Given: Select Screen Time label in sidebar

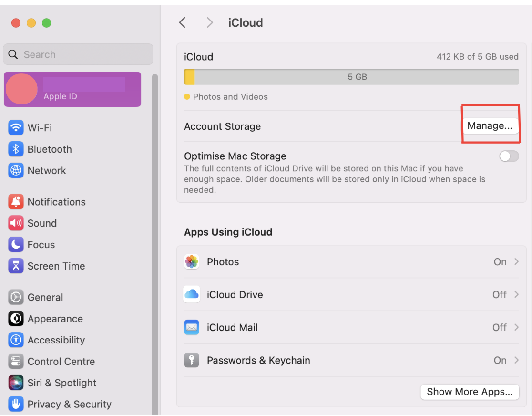Looking at the screenshot, I should (x=56, y=266).
